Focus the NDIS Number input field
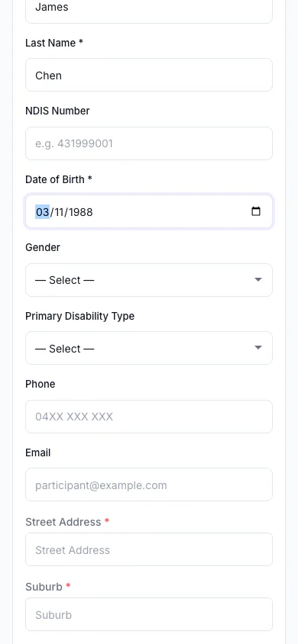 point(149,143)
